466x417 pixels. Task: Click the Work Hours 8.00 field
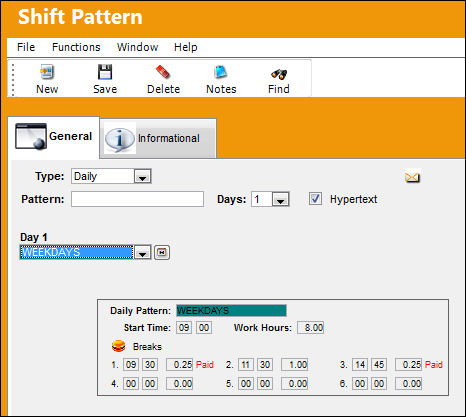click(311, 328)
